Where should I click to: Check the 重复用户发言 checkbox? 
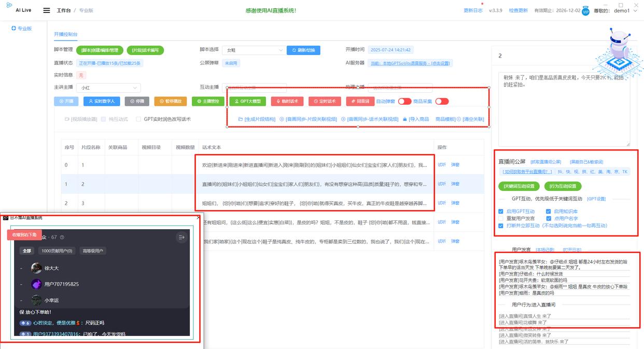click(x=501, y=218)
